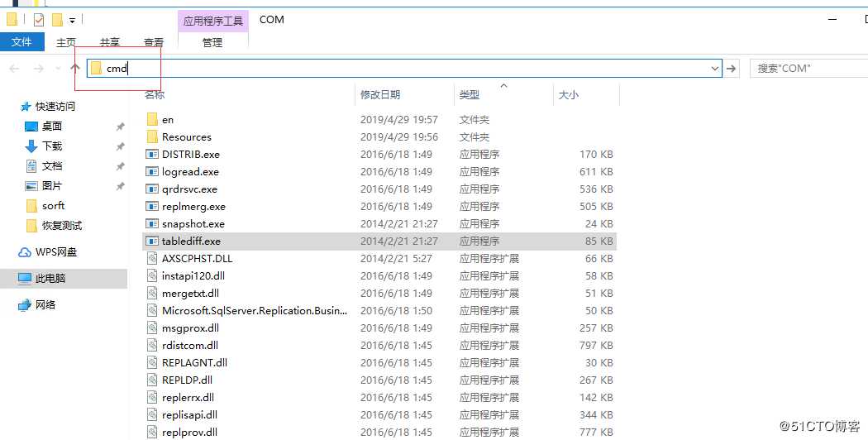The height and width of the screenshot is (440, 868).
Task: Select WPS网盘 in the navigation pane
Action: 56,252
